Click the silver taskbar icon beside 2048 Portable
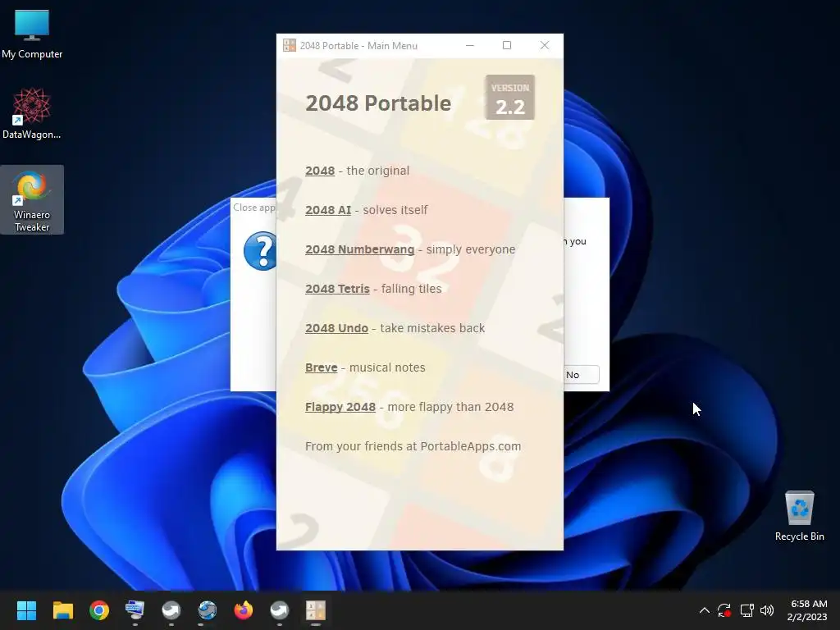 coord(280,610)
